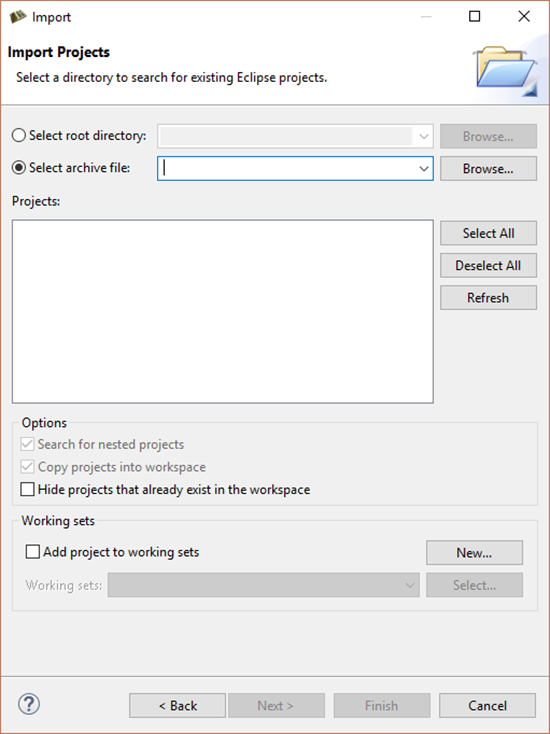Image resolution: width=550 pixels, height=734 pixels.
Task: Cancel the Import wizard
Action: (x=487, y=705)
